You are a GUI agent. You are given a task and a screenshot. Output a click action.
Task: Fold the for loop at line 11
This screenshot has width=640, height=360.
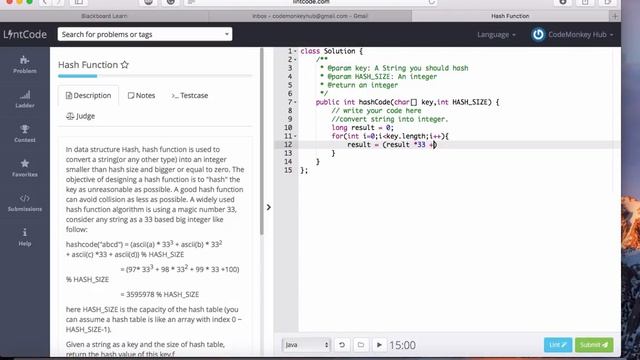pyautogui.click(x=296, y=136)
